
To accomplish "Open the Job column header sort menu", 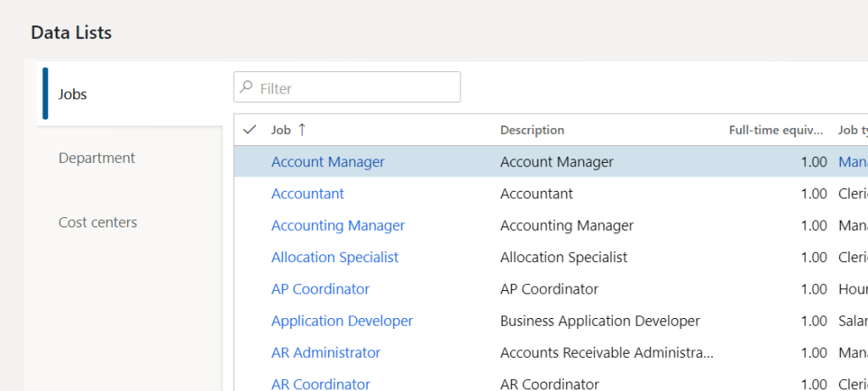I will 281,130.
